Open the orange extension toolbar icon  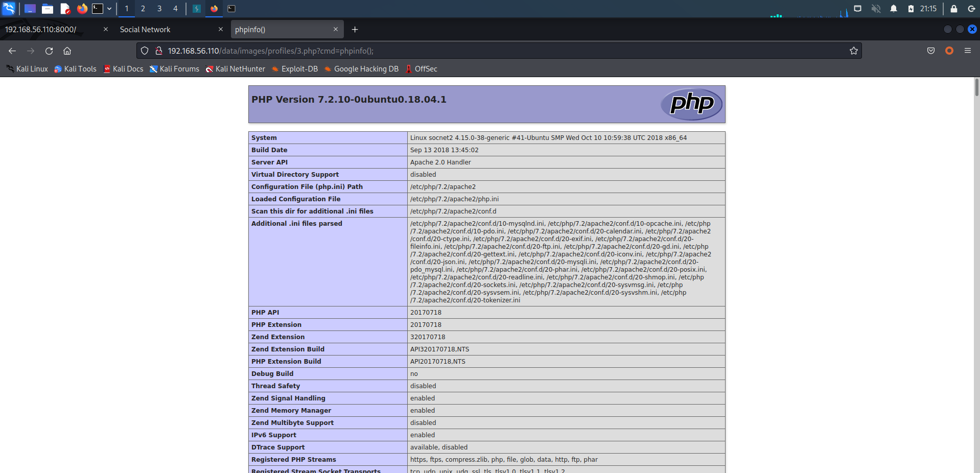949,51
